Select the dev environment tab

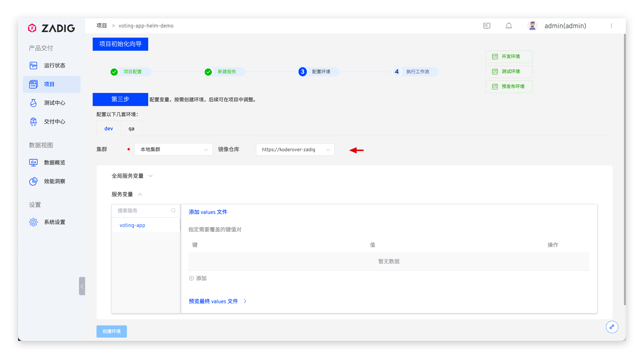[x=108, y=129]
